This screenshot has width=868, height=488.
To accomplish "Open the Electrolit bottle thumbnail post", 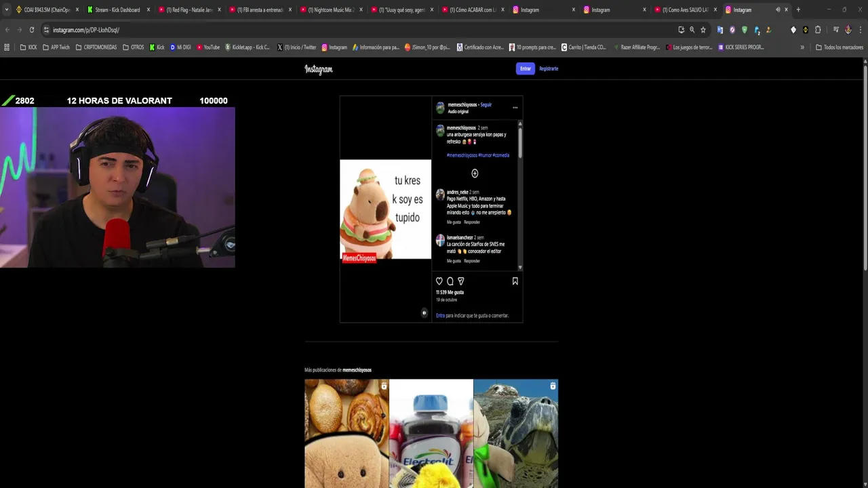I will [x=431, y=433].
